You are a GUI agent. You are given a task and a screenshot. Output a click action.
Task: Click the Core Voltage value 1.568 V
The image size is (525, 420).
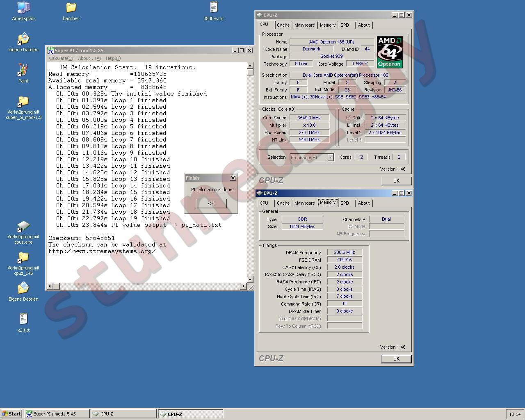[360, 64]
